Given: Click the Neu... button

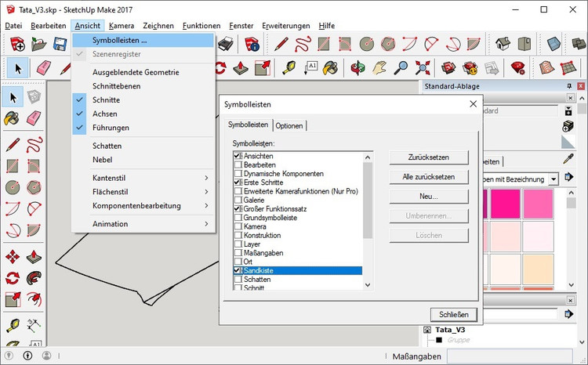Looking at the screenshot, I should click(x=429, y=197).
